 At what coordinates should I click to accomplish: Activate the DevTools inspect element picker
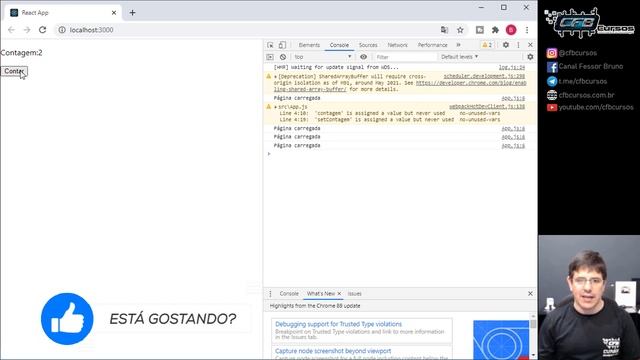(x=270, y=45)
